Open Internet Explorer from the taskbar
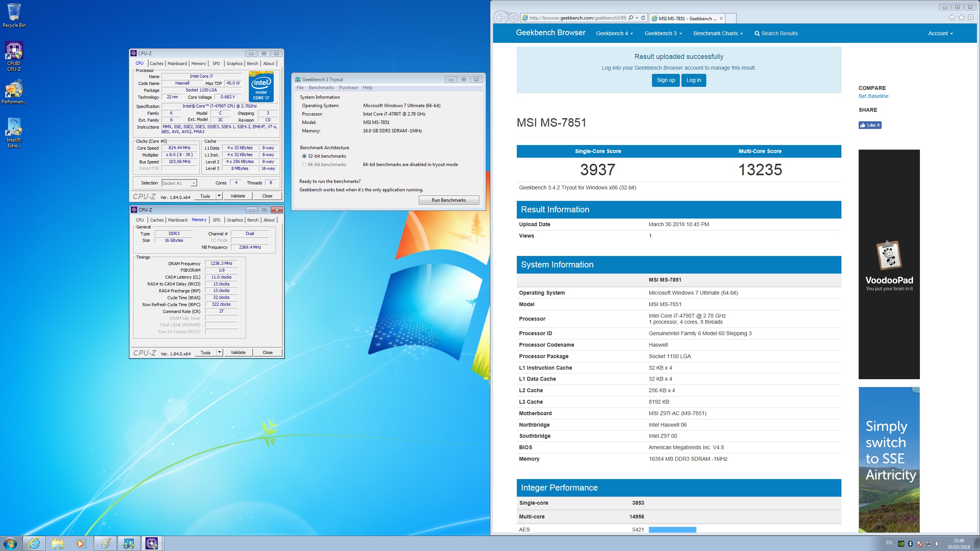 pos(34,543)
